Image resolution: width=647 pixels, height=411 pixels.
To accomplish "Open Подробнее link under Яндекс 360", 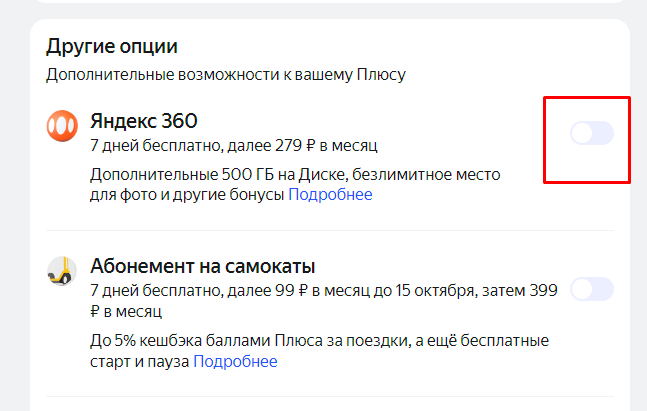I will 330,195.
